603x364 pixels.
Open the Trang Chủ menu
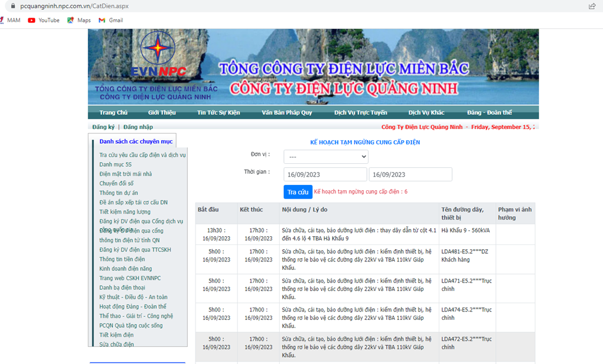click(x=113, y=112)
